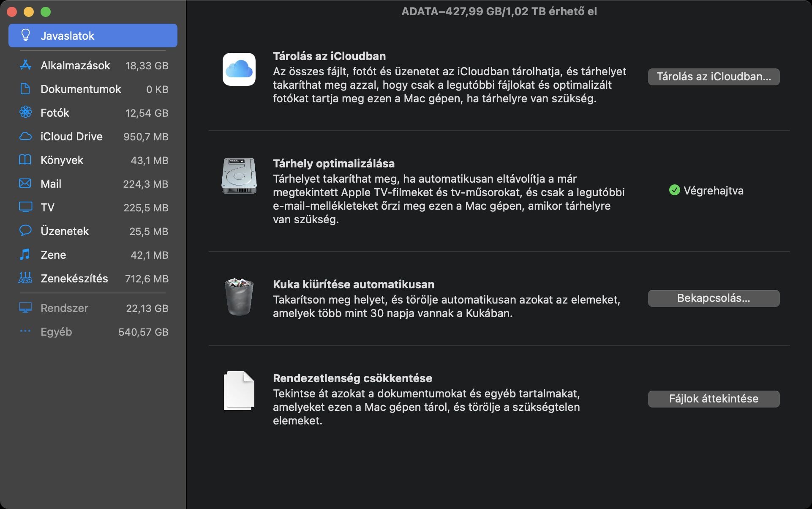The image size is (812, 509).
Task: Click the Zenekészítés instruments icon
Action: click(x=25, y=278)
